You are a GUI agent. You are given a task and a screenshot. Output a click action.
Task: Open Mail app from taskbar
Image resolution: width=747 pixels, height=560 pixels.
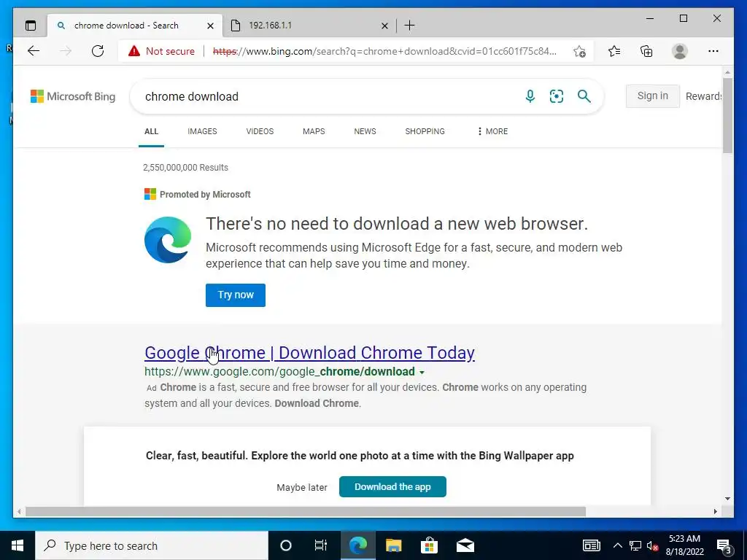click(x=465, y=545)
